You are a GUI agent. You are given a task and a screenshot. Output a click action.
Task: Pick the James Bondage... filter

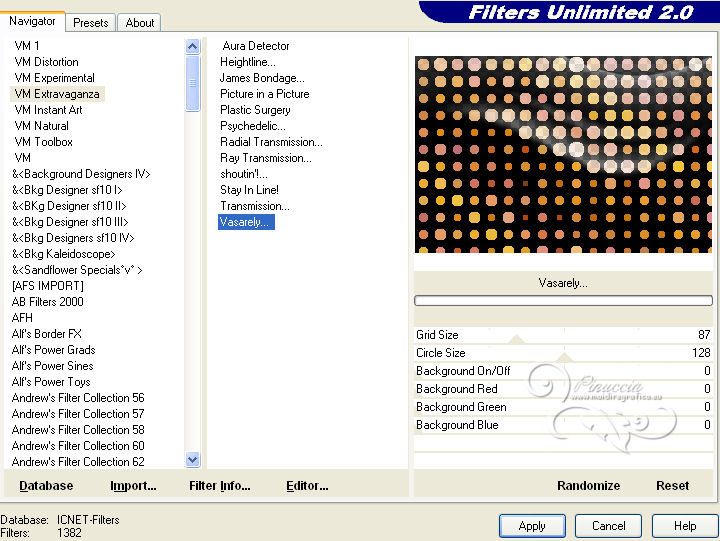click(x=262, y=78)
